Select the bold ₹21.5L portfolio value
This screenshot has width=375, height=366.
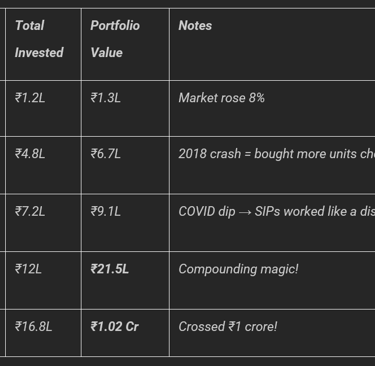pos(109,269)
